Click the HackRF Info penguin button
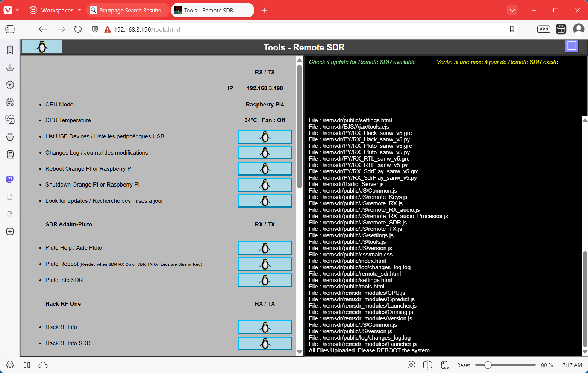The height and width of the screenshot is (373, 588). [x=265, y=328]
